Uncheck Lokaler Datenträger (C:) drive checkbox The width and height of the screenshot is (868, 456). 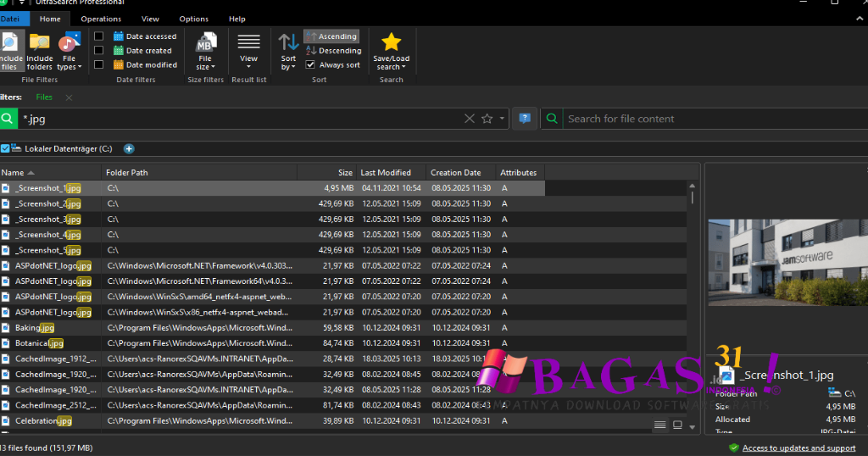point(5,148)
